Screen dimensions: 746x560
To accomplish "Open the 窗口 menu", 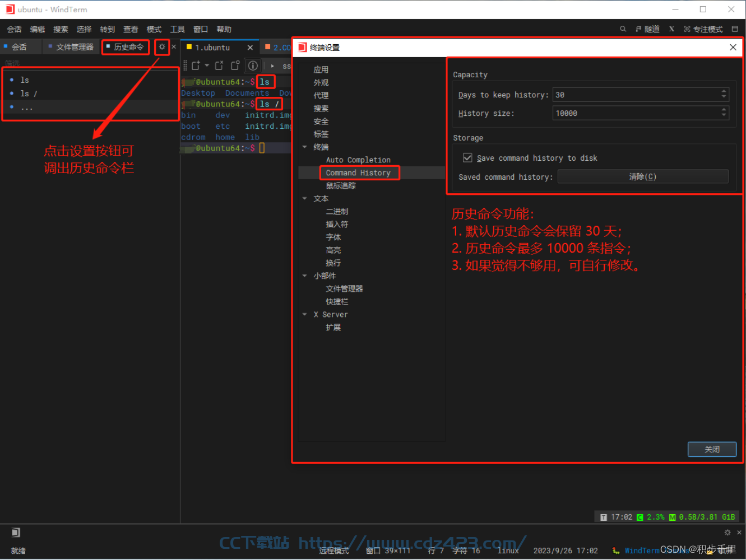I will coord(201,29).
